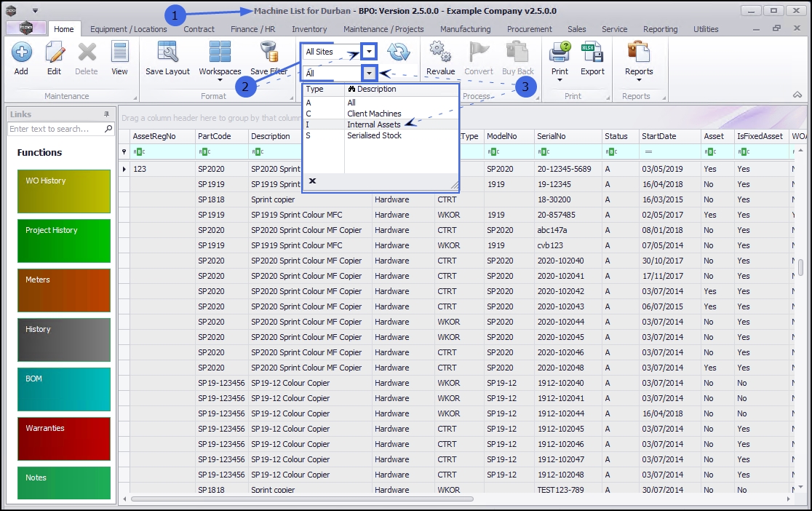812x511 pixels.
Task: Expand the All Sites dropdown
Action: pyautogui.click(x=370, y=52)
